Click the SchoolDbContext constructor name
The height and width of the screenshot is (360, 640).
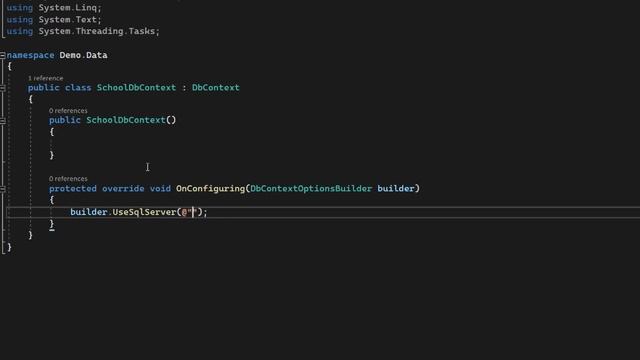coord(126,120)
